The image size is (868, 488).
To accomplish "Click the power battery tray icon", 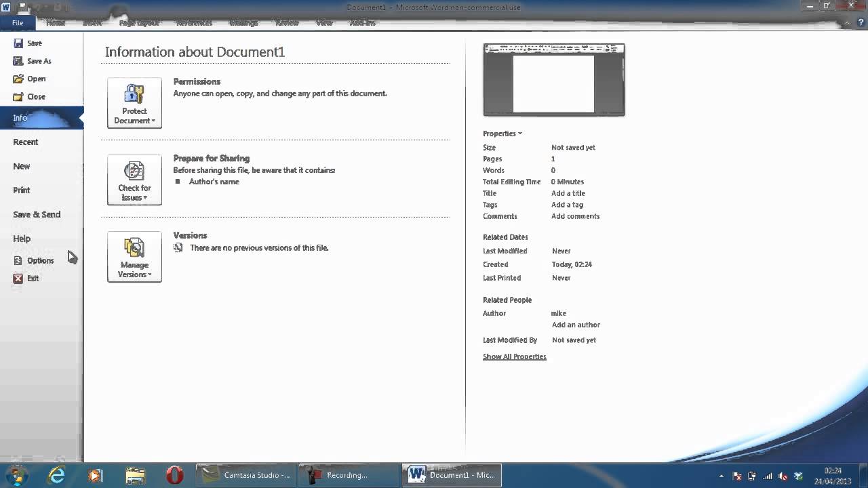I will coord(752,476).
